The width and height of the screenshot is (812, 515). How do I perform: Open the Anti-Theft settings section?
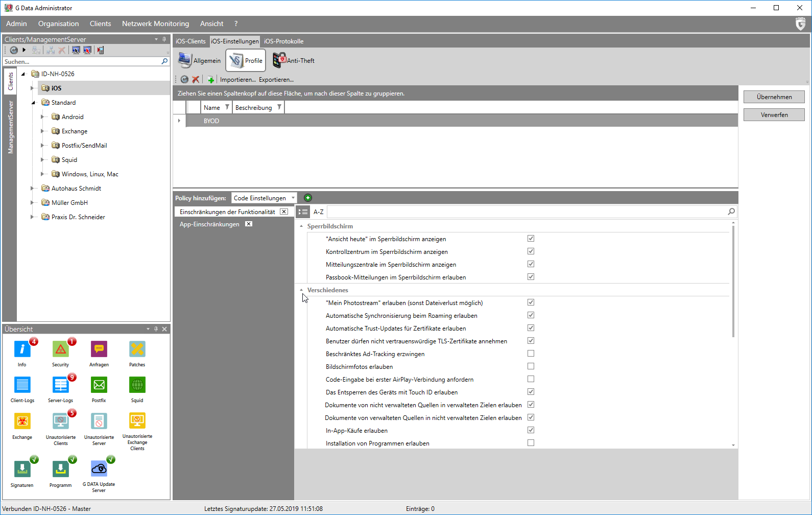(x=294, y=60)
